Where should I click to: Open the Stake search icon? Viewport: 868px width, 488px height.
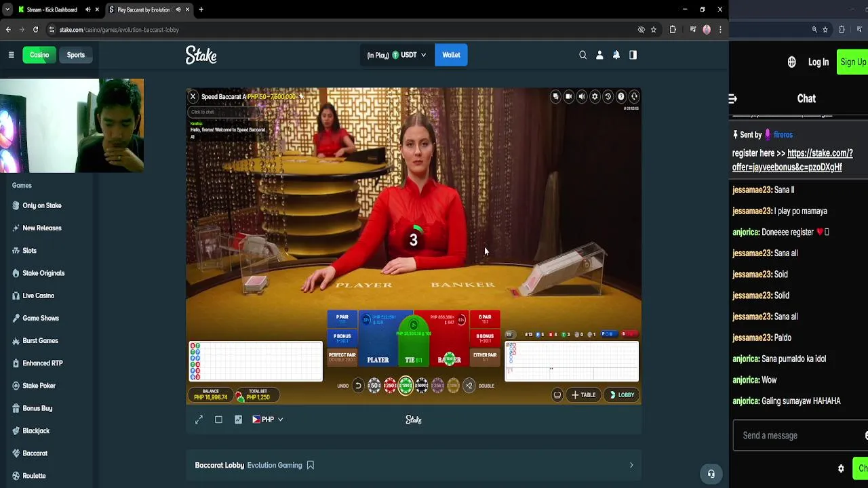tap(583, 55)
